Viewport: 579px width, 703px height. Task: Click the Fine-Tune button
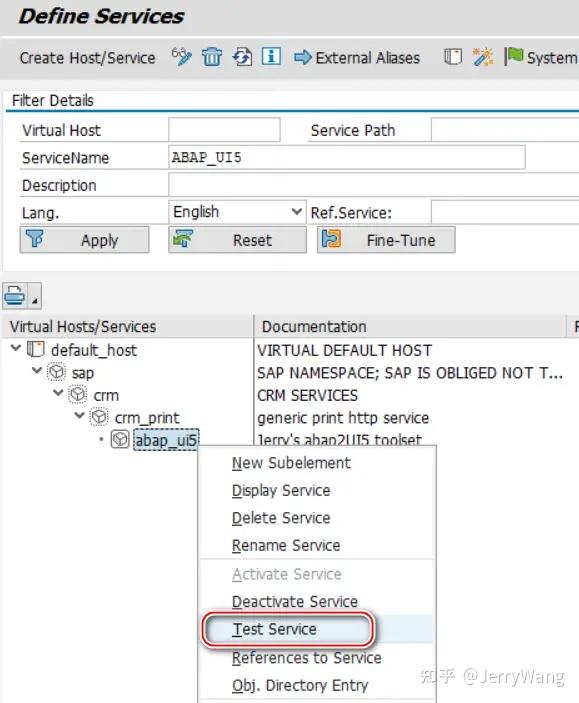click(x=386, y=240)
